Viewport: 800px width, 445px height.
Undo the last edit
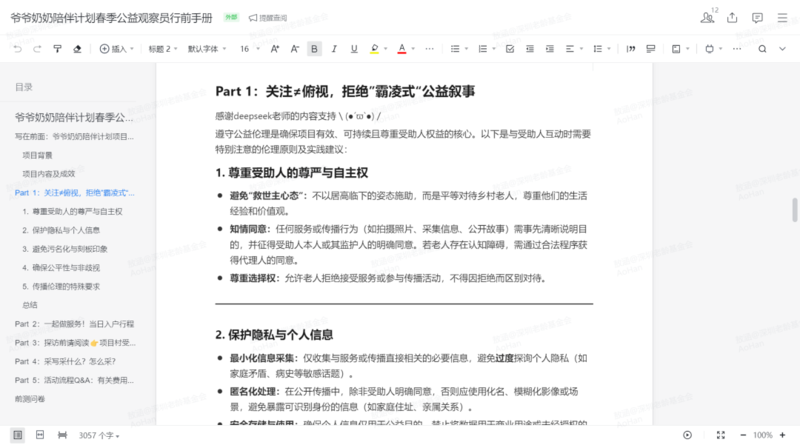(17, 49)
